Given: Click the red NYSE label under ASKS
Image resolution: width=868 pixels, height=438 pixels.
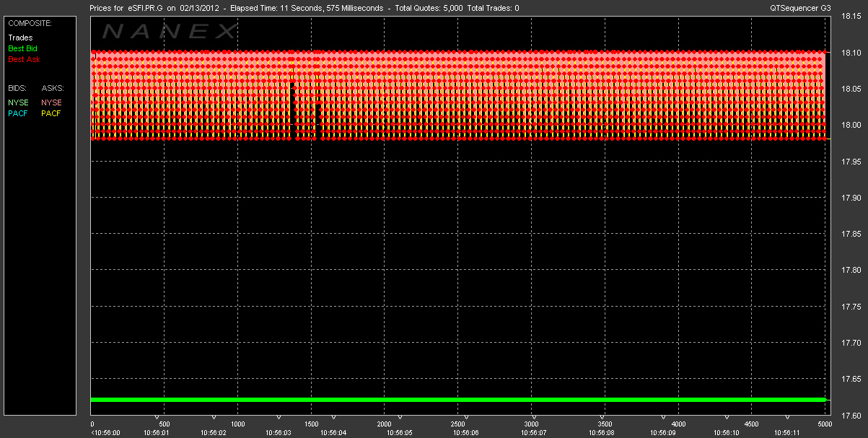Looking at the screenshot, I should (52, 102).
